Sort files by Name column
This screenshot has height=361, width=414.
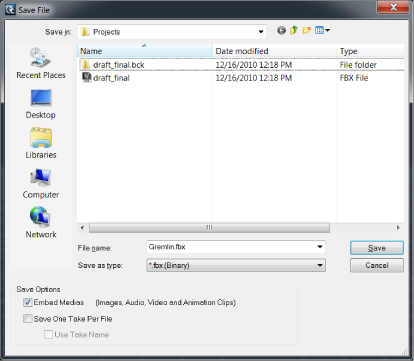(x=145, y=51)
